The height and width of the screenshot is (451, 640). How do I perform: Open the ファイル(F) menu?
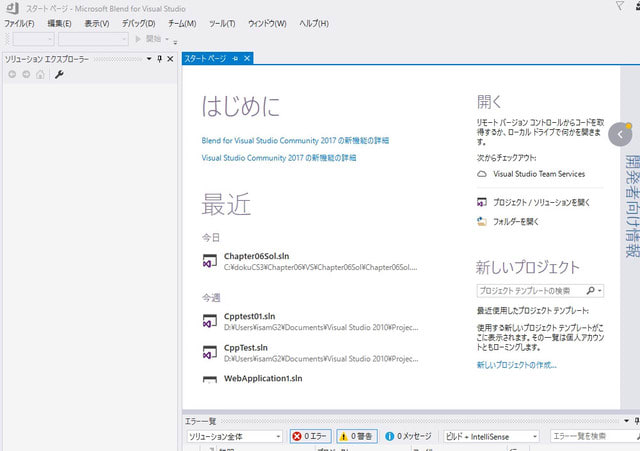[x=19, y=24]
